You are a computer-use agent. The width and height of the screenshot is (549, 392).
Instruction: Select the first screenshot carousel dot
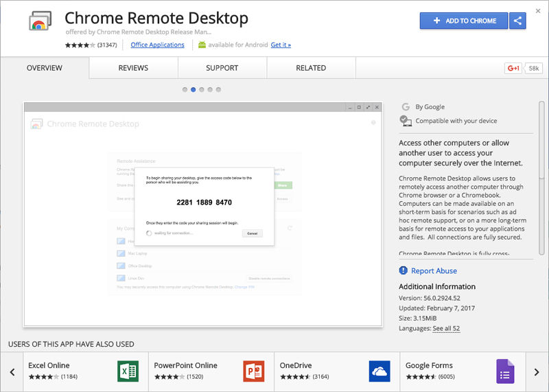[x=185, y=90]
